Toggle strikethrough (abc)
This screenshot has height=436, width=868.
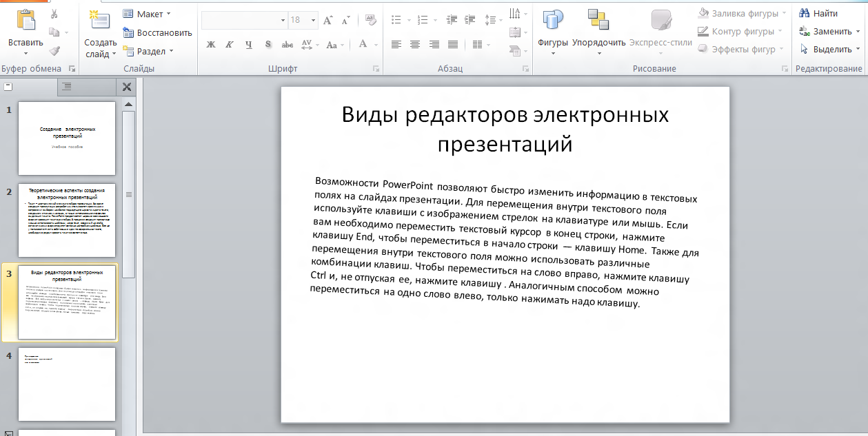287,45
